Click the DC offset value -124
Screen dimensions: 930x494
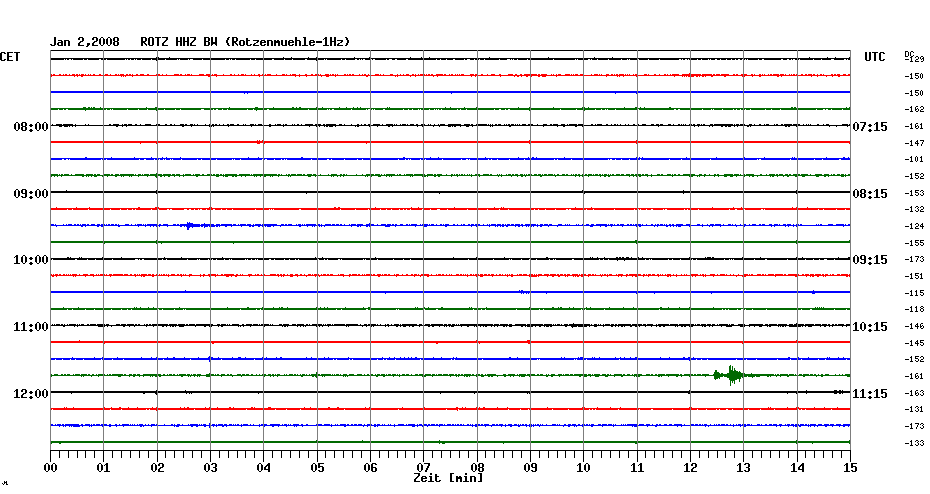click(915, 226)
